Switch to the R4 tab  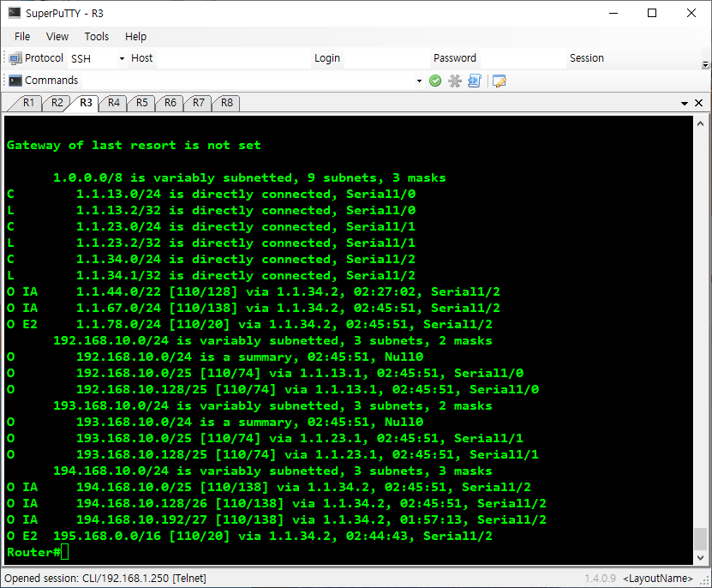pos(113,103)
